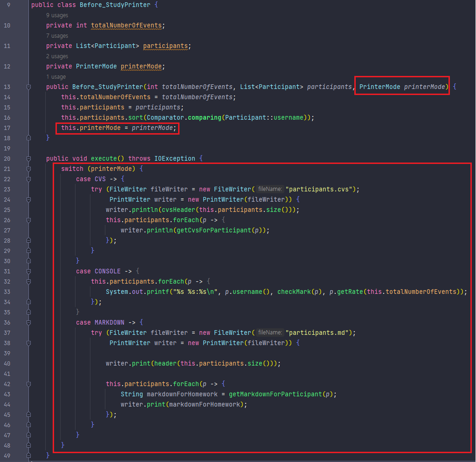Viewport: 476px width, 462px height.
Task: Fold the 'case CVS' block at line 22
Action: (28, 179)
